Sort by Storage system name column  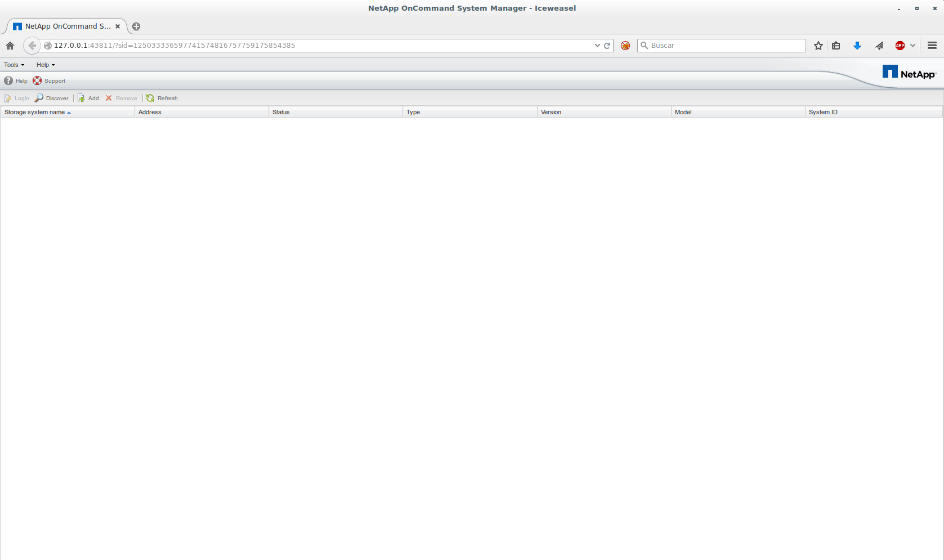point(35,112)
